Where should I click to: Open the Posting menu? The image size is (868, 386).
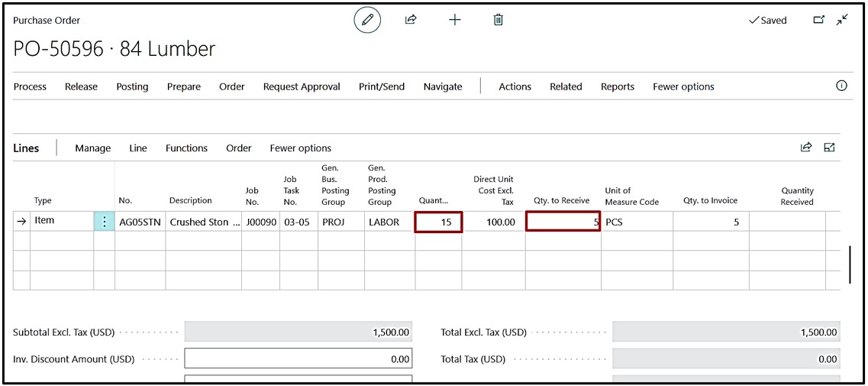click(x=132, y=87)
